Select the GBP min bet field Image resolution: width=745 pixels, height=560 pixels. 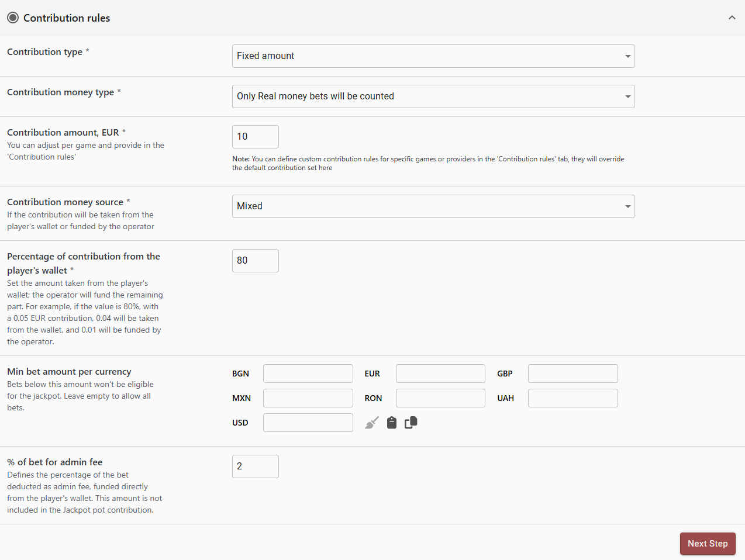(572, 374)
